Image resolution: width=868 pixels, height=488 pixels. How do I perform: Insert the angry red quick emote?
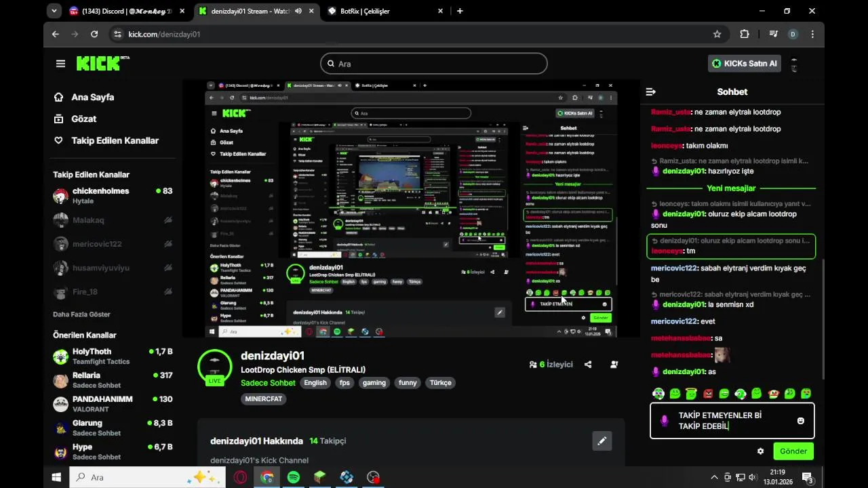pyautogui.click(x=708, y=394)
